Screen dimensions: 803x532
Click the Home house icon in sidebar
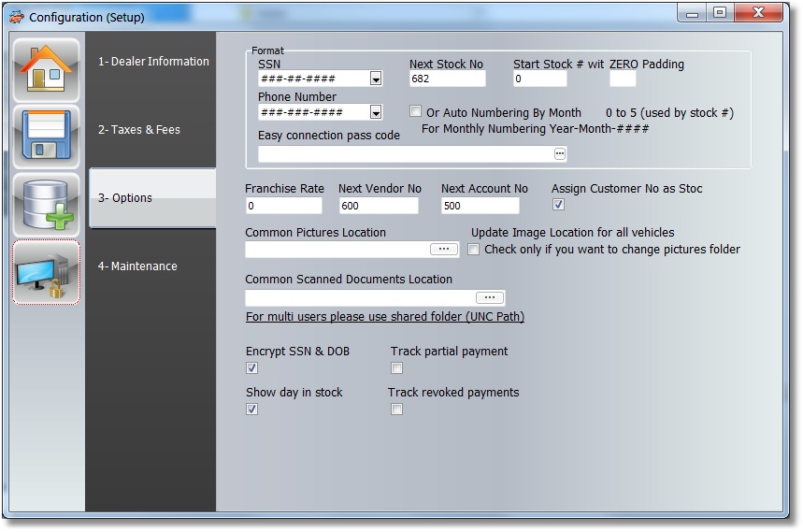click(x=47, y=68)
